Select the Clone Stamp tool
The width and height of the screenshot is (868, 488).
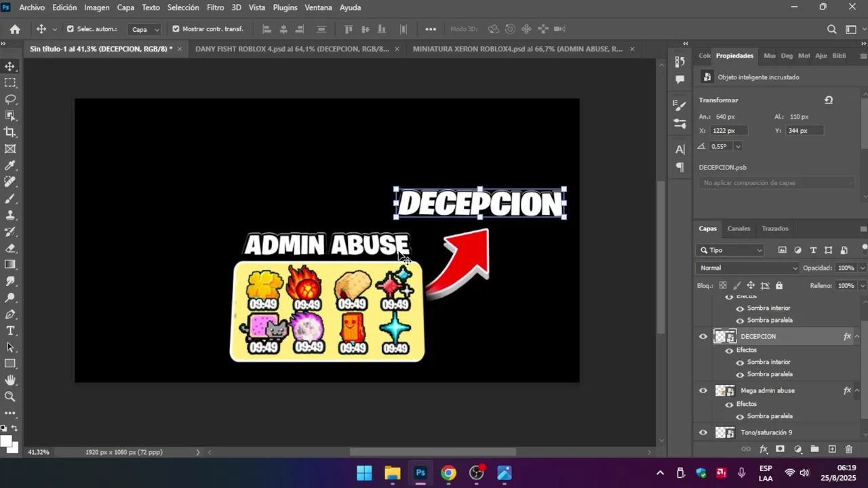[x=10, y=215]
